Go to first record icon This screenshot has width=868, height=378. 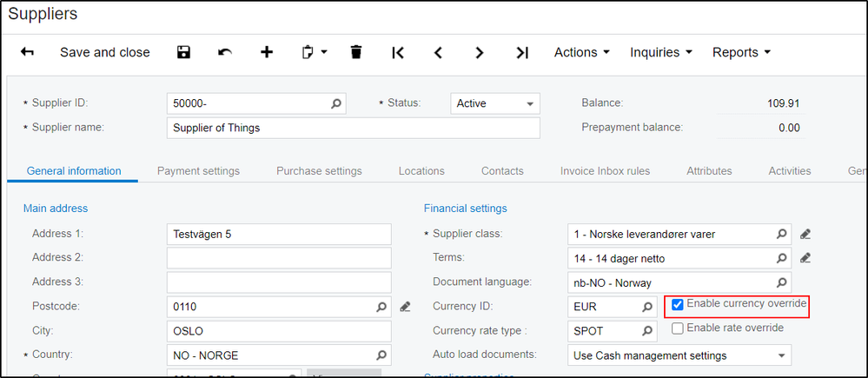[x=398, y=52]
